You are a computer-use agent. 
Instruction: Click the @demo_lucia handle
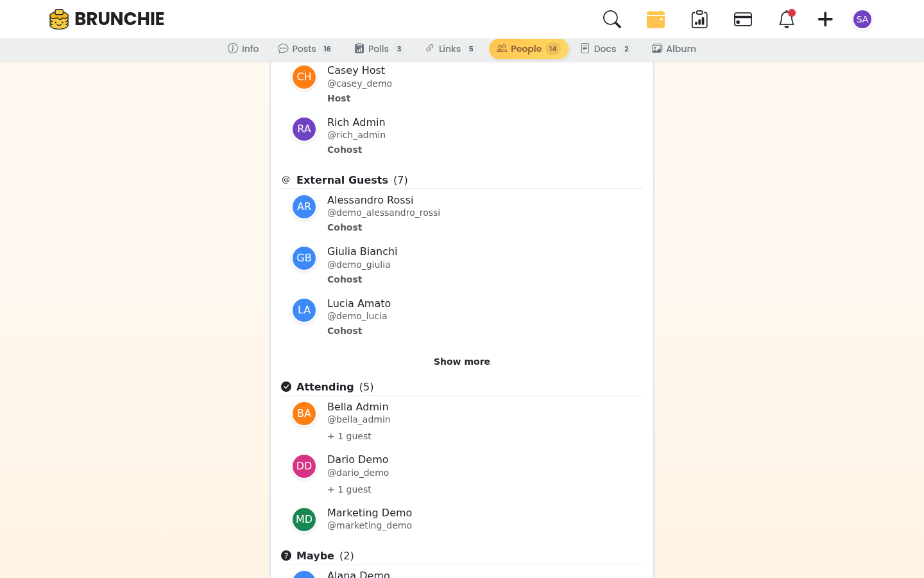(x=357, y=316)
